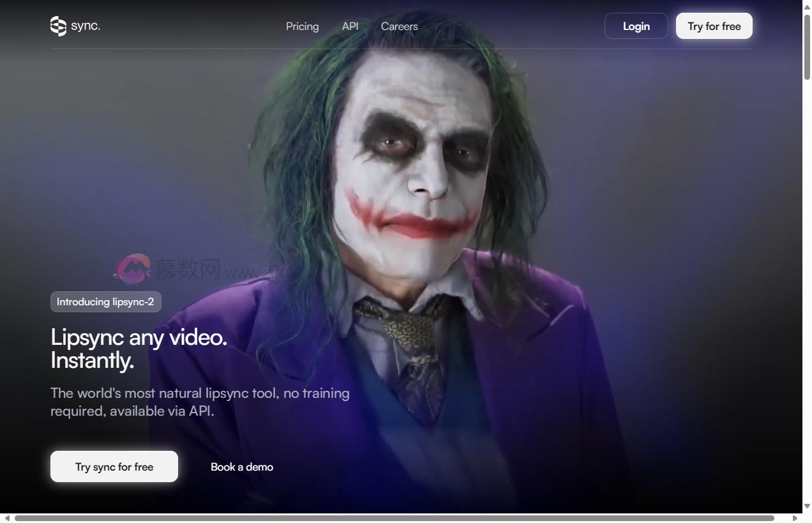Click the horizontal scrollbar right arrow
This screenshot has height=523, width=812.
click(795, 518)
